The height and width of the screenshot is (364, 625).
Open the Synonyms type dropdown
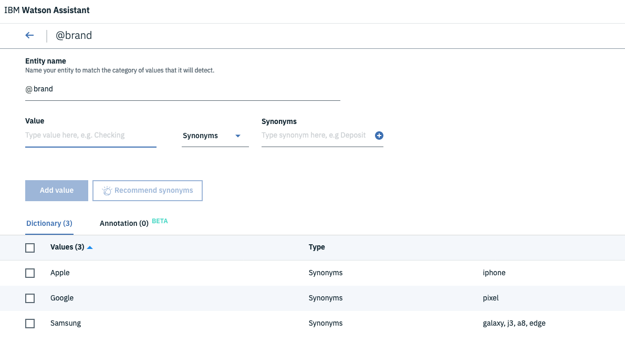pos(215,136)
